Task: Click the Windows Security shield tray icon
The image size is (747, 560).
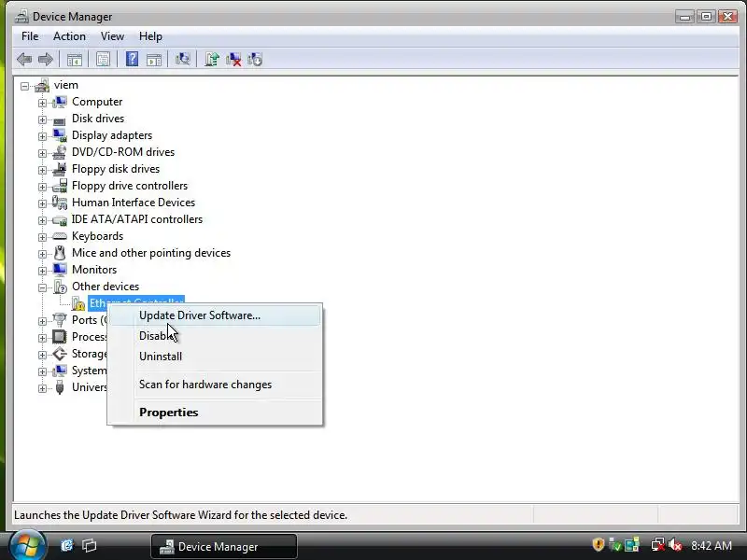Action: point(599,544)
